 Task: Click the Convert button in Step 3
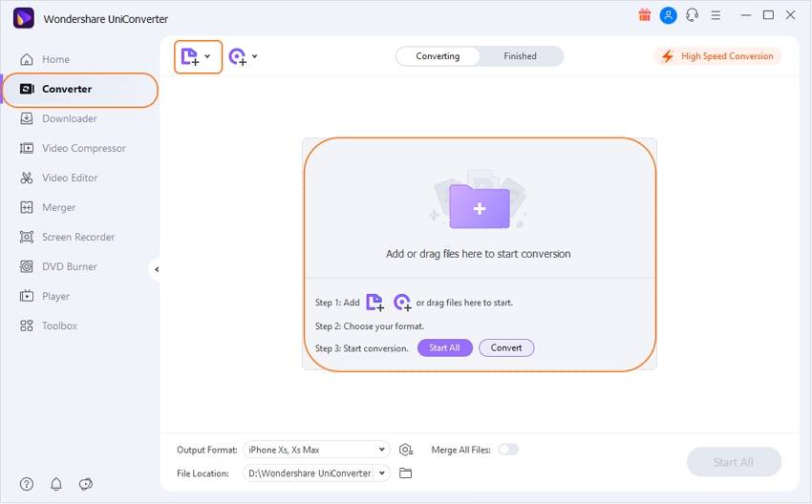click(x=506, y=347)
